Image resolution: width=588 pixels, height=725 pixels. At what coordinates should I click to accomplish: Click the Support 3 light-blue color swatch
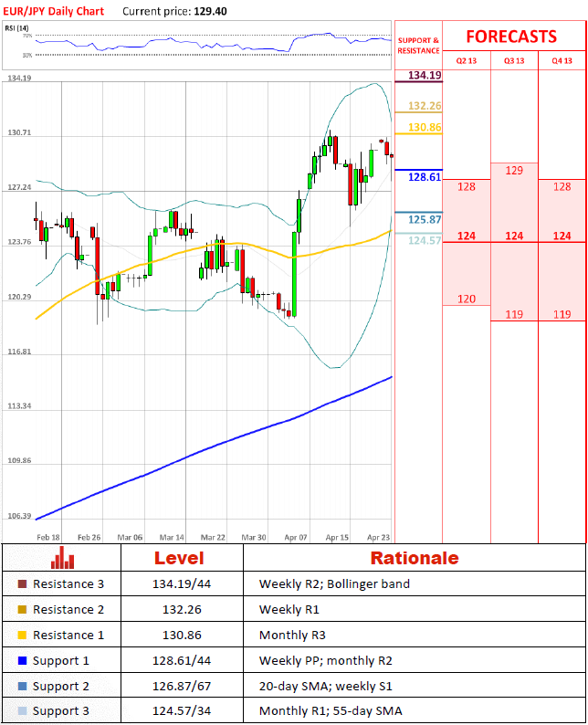click(22, 710)
